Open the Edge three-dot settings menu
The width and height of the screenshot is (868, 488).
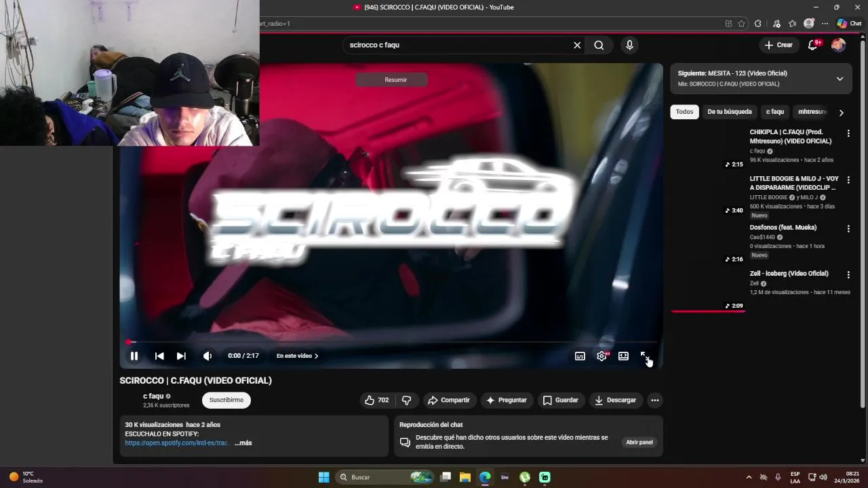pyautogui.click(x=825, y=24)
